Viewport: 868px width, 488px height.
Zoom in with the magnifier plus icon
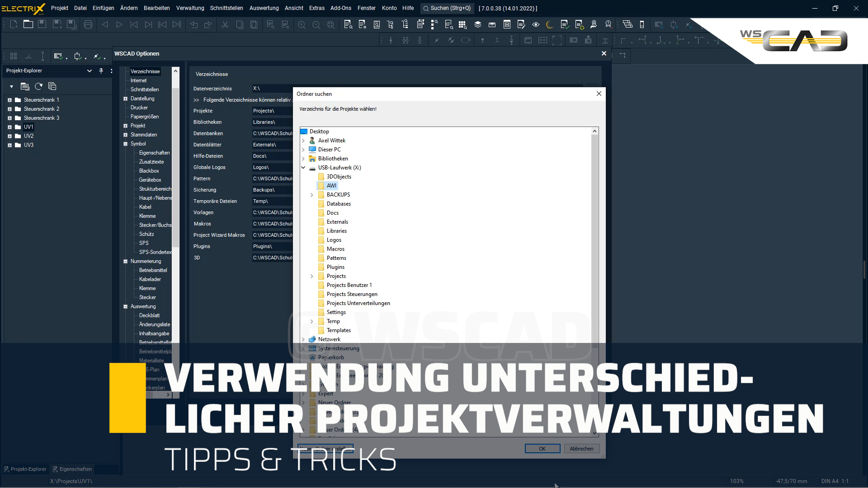coord(302,25)
